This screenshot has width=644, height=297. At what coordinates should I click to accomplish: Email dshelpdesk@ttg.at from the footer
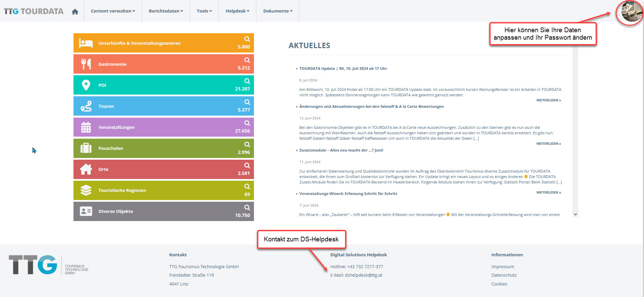click(363, 275)
